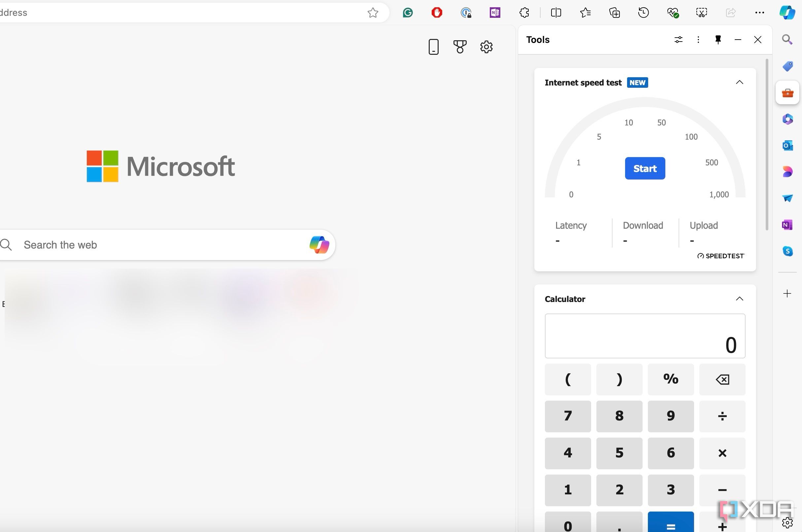Collapse the Internet speed test section
The width and height of the screenshot is (802, 532).
[740, 83]
